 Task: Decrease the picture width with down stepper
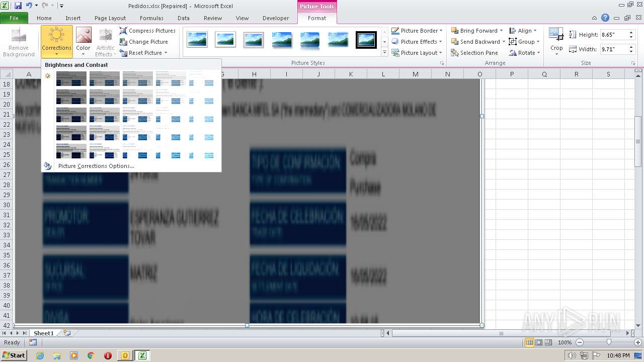point(630,52)
